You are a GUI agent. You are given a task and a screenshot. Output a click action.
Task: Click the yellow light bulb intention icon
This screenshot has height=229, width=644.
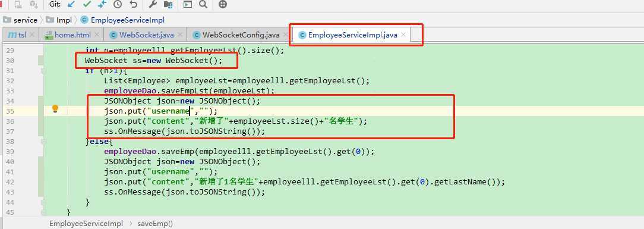pos(55,109)
